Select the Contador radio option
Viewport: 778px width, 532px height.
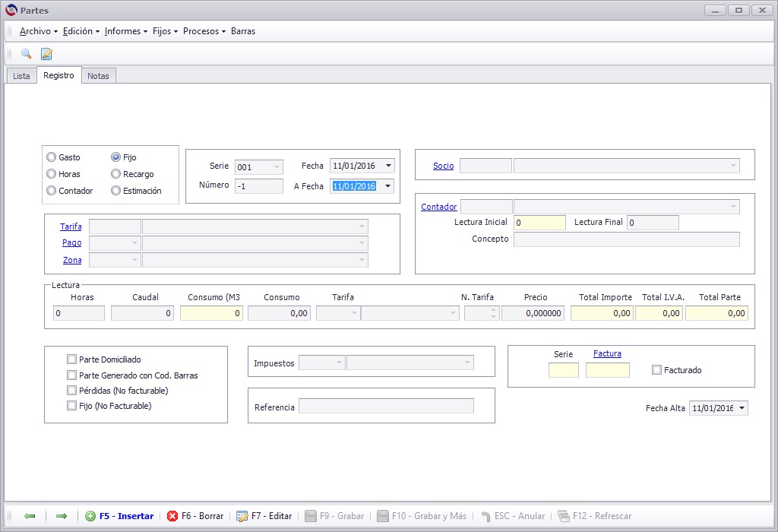coord(51,191)
